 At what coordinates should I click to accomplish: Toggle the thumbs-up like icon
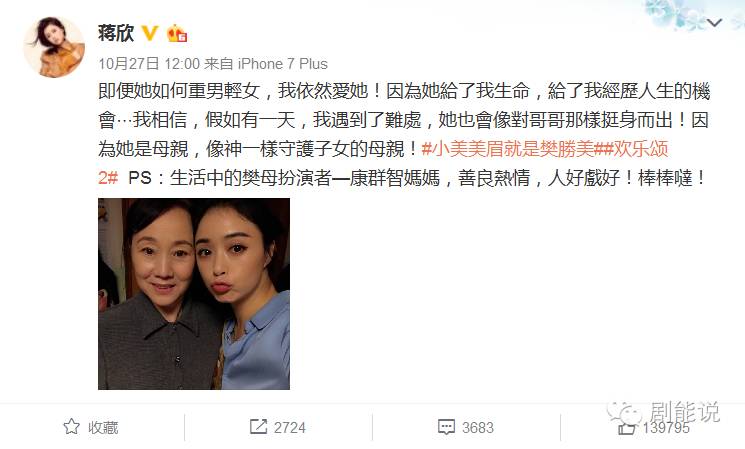click(x=626, y=428)
